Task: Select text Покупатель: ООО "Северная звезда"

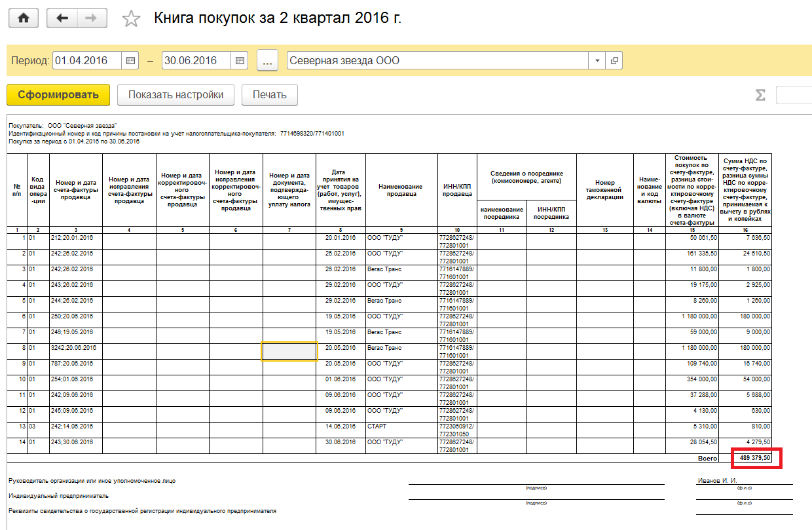Action: [63, 125]
